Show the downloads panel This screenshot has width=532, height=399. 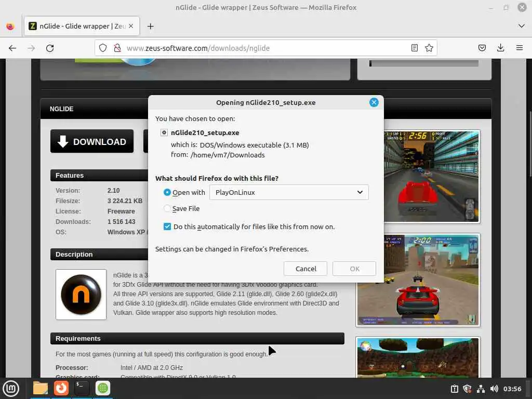click(500, 48)
